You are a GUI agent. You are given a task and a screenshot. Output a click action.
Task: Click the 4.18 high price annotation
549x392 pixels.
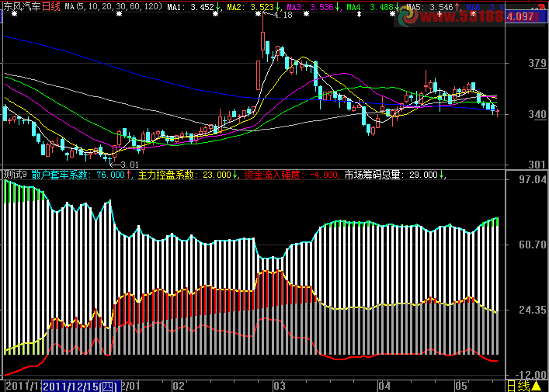click(x=283, y=16)
